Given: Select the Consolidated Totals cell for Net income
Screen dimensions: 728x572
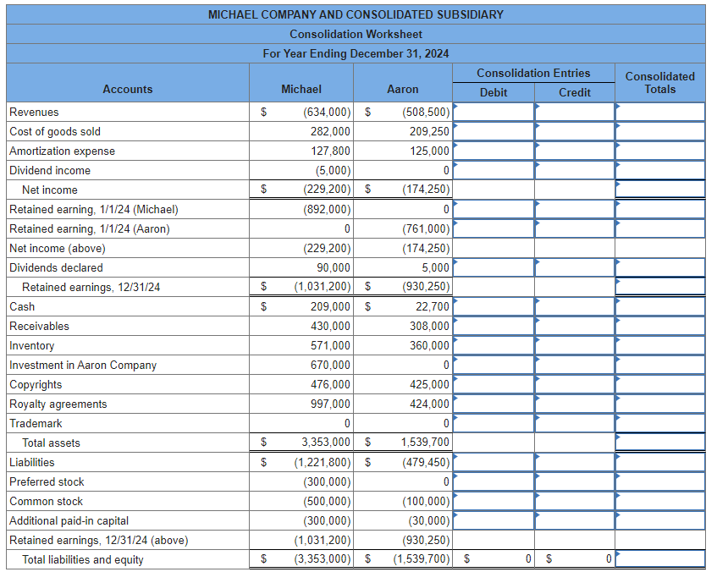Looking at the screenshot, I should (x=659, y=189).
